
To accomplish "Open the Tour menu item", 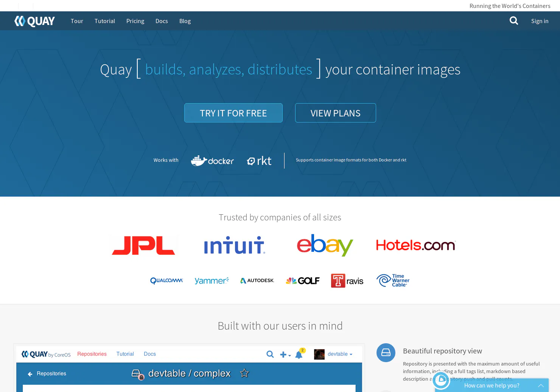I will tap(77, 21).
